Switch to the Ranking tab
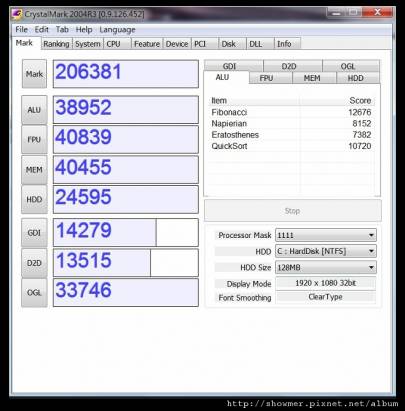This screenshot has height=411, width=405. pyautogui.click(x=56, y=44)
